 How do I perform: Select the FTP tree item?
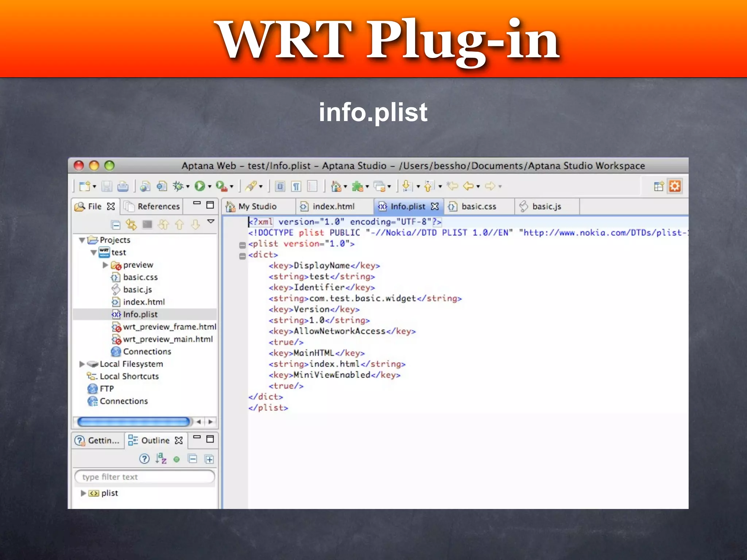click(x=101, y=389)
